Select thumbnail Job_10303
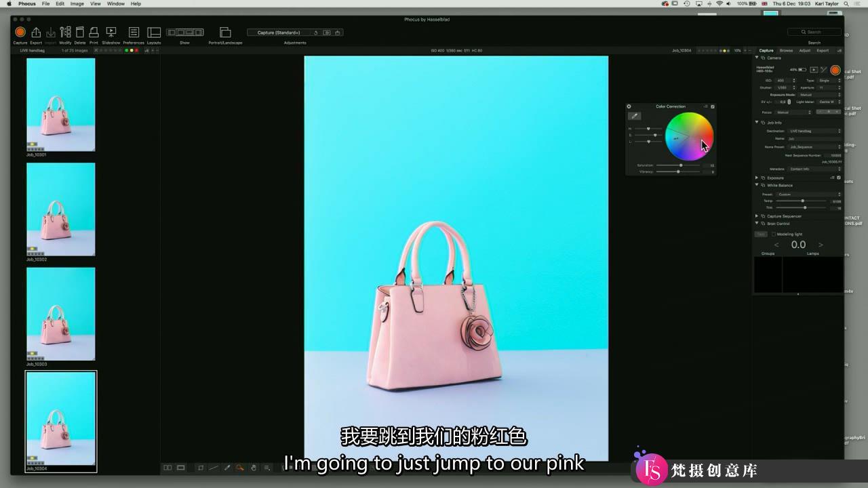 61,314
